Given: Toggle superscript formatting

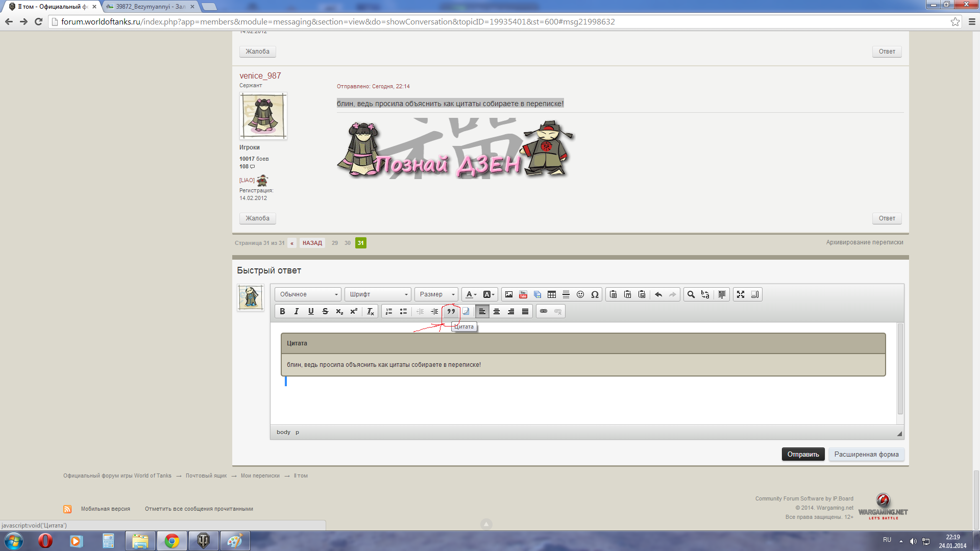Looking at the screenshot, I should coord(354,311).
